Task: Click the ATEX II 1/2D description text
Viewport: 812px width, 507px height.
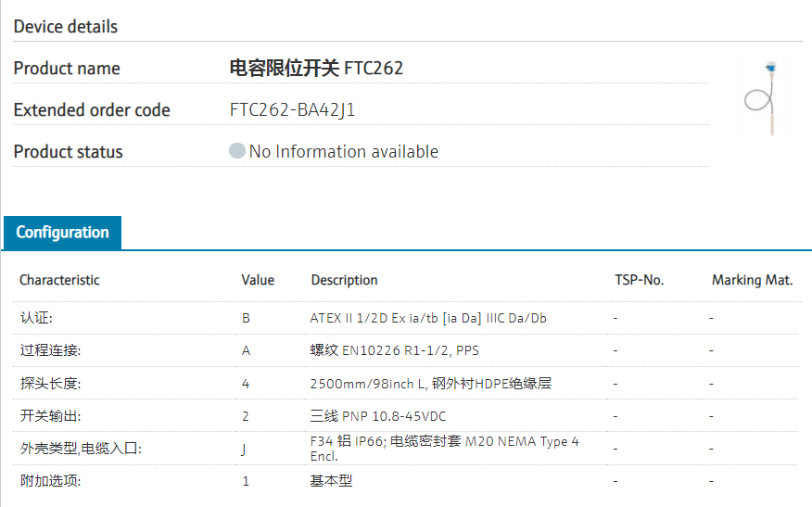Action: (428, 318)
